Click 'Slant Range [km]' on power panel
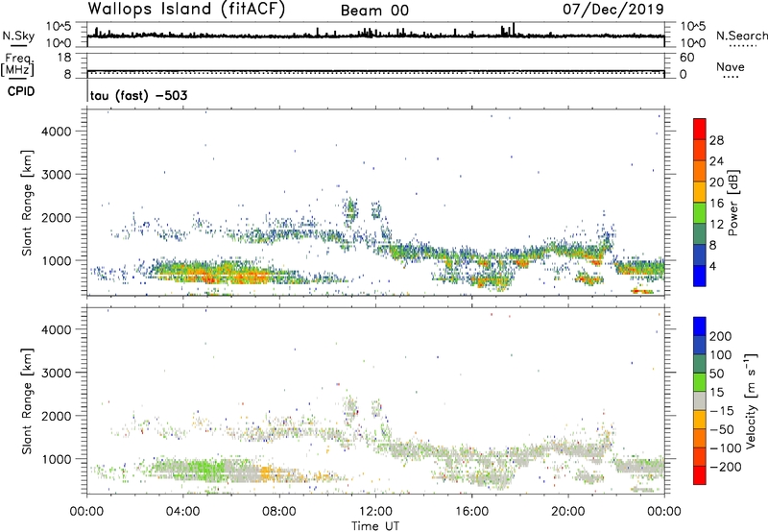Image resolution: width=768 pixels, height=532 pixels. [27, 203]
